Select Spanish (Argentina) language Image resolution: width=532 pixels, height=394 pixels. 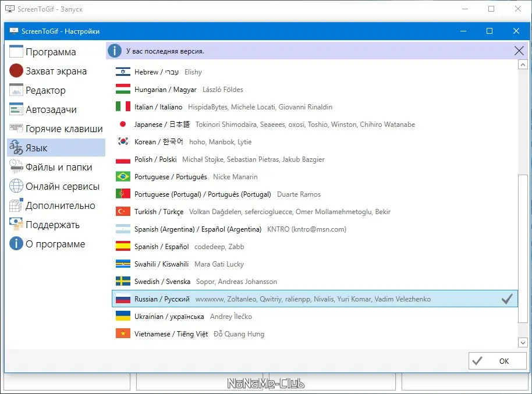198,229
